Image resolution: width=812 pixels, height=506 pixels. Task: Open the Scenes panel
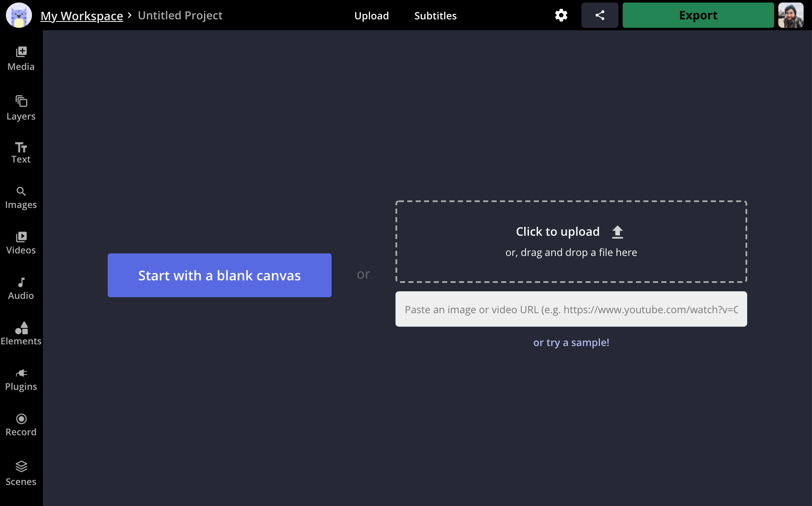[x=20, y=472]
